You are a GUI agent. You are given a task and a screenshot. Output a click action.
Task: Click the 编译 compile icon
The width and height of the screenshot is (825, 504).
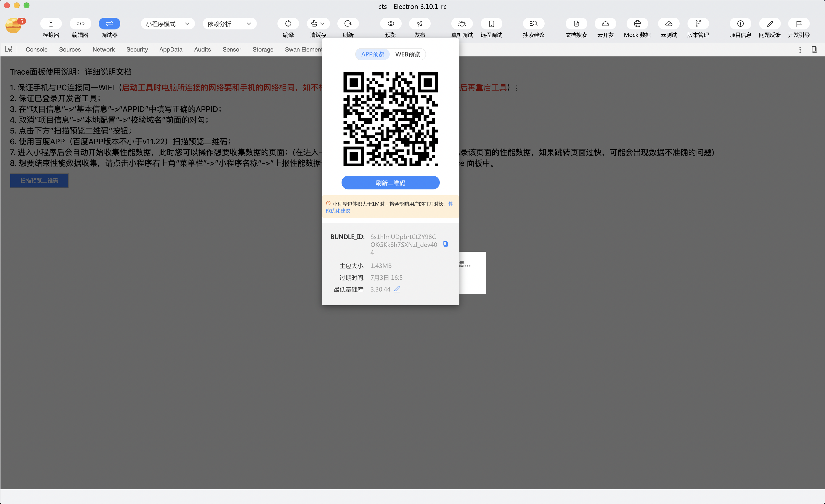[288, 24]
